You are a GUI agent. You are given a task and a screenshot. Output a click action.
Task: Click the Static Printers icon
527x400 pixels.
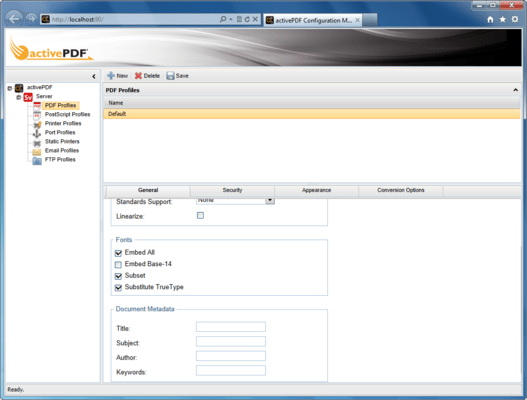(x=37, y=143)
